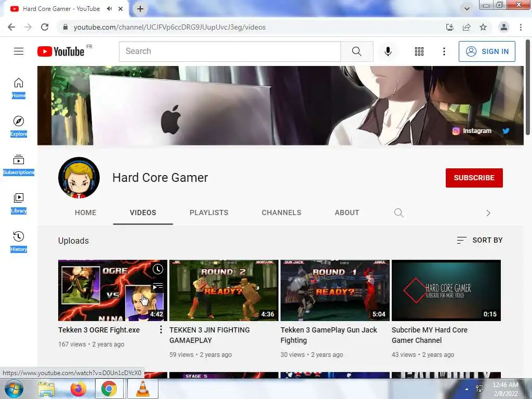
Task: Open History in the sidebar
Action: coord(19,242)
